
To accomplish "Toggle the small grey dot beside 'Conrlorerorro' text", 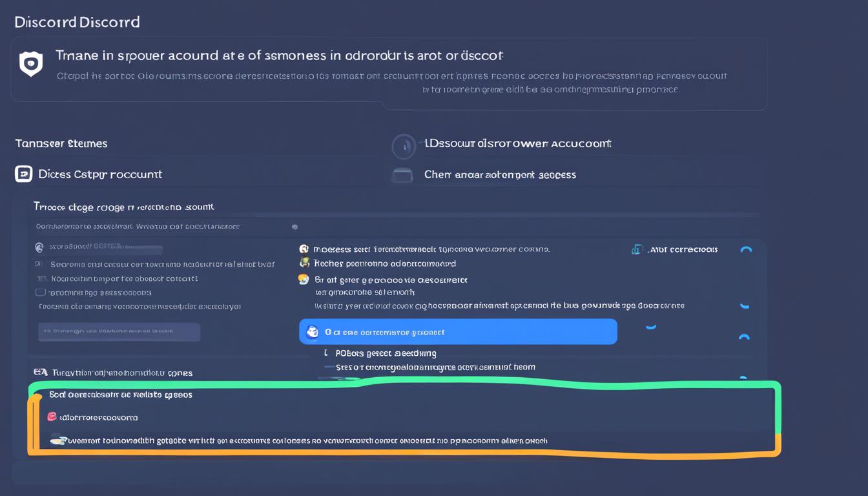I will pos(294,227).
